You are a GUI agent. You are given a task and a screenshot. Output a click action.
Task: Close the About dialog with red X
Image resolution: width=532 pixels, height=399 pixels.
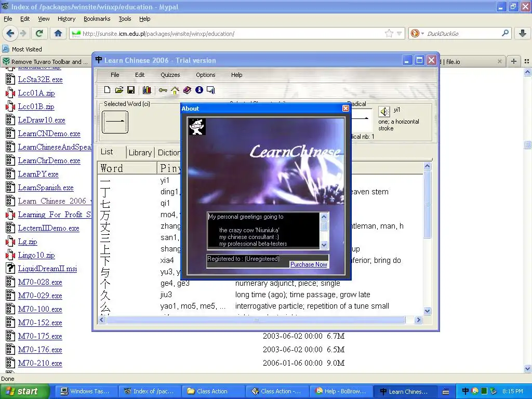(345, 108)
